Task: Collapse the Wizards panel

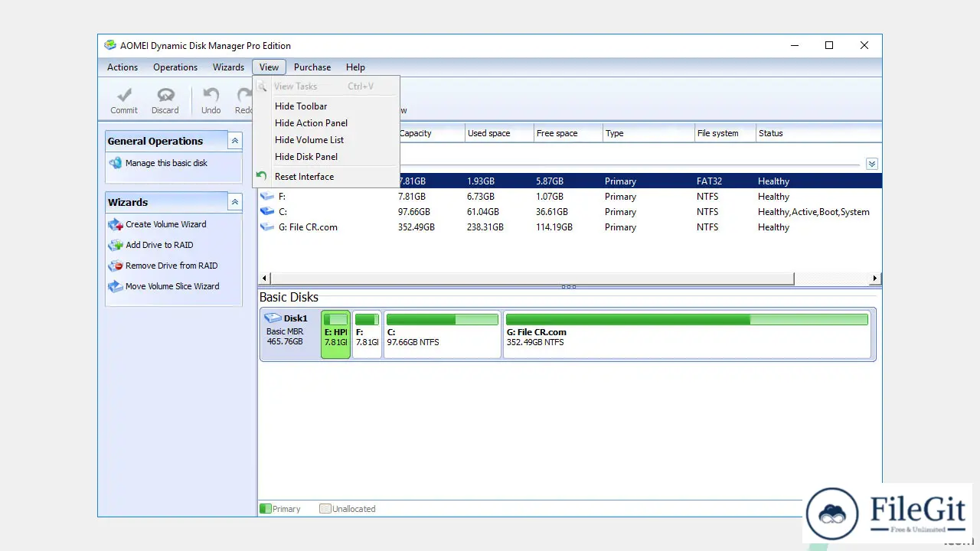Action: (235, 202)
